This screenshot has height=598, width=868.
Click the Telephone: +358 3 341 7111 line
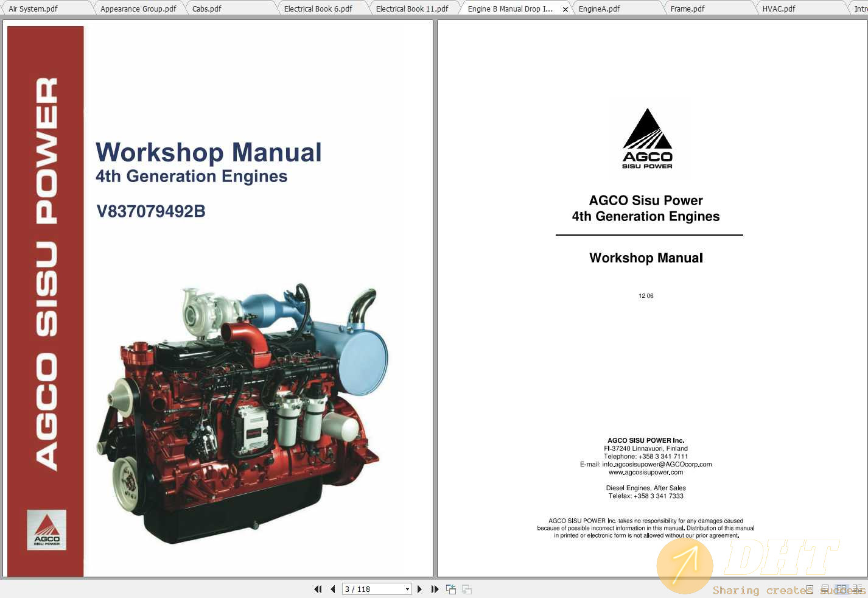646,456
